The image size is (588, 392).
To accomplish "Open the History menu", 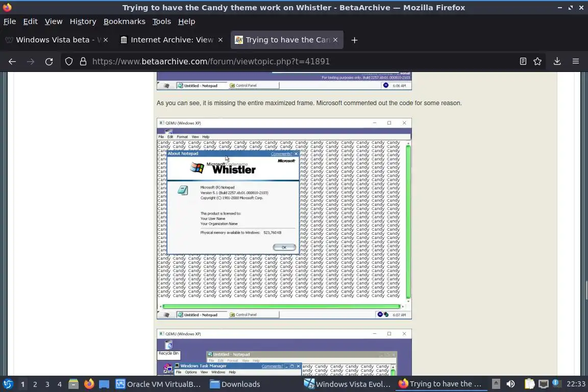I will [x=83, y=21].
